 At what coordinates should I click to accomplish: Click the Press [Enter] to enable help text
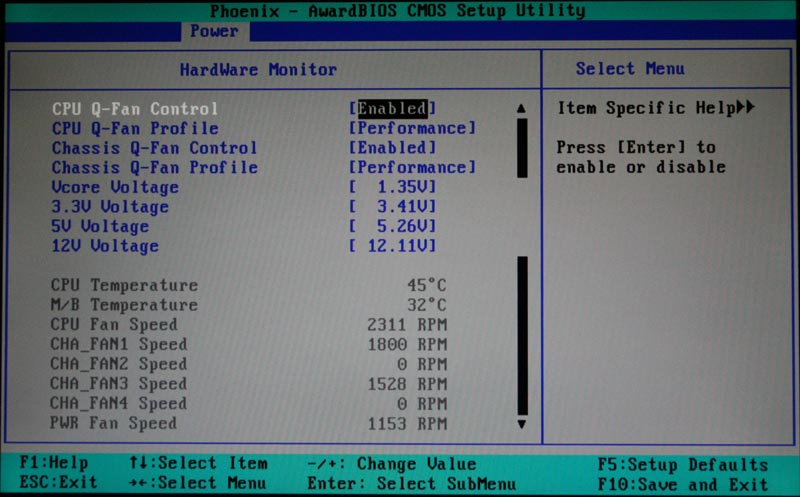pyautogui.click(x=641, y=157)
